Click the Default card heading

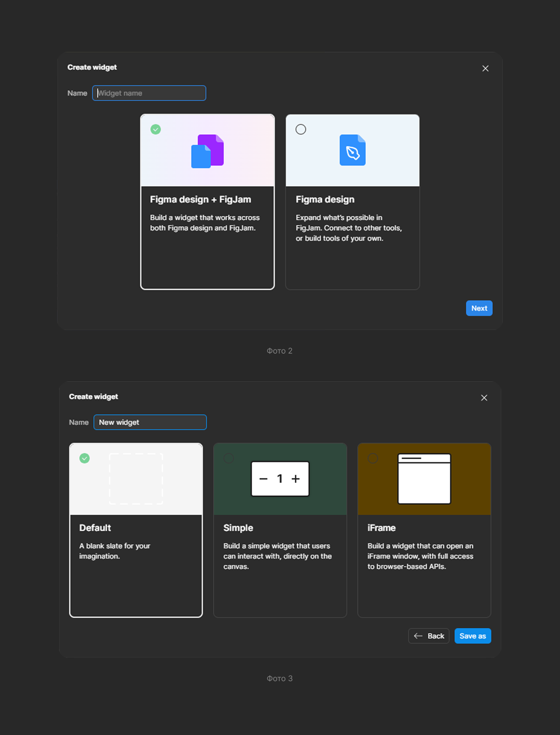coord(95,528)
